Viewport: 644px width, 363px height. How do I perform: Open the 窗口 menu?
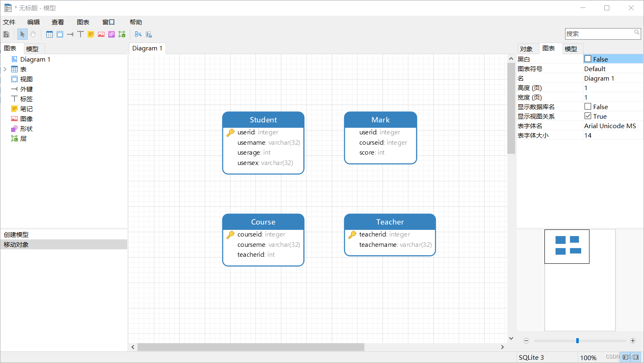(x=108, y=22)
